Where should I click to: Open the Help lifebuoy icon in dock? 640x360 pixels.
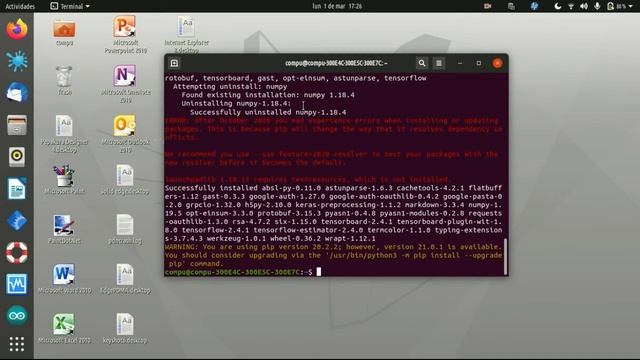point(17,253)
